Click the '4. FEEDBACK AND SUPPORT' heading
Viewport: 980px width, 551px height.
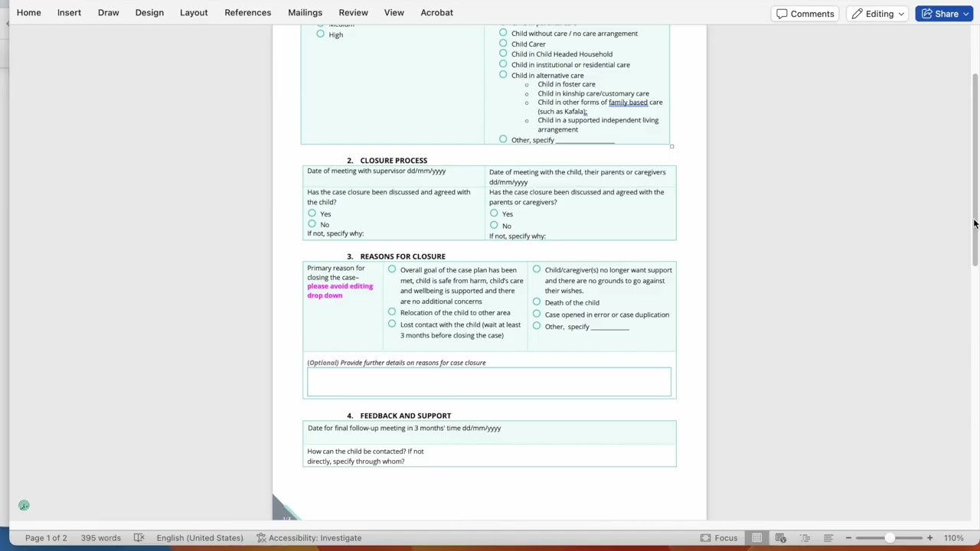click(399, 416)
